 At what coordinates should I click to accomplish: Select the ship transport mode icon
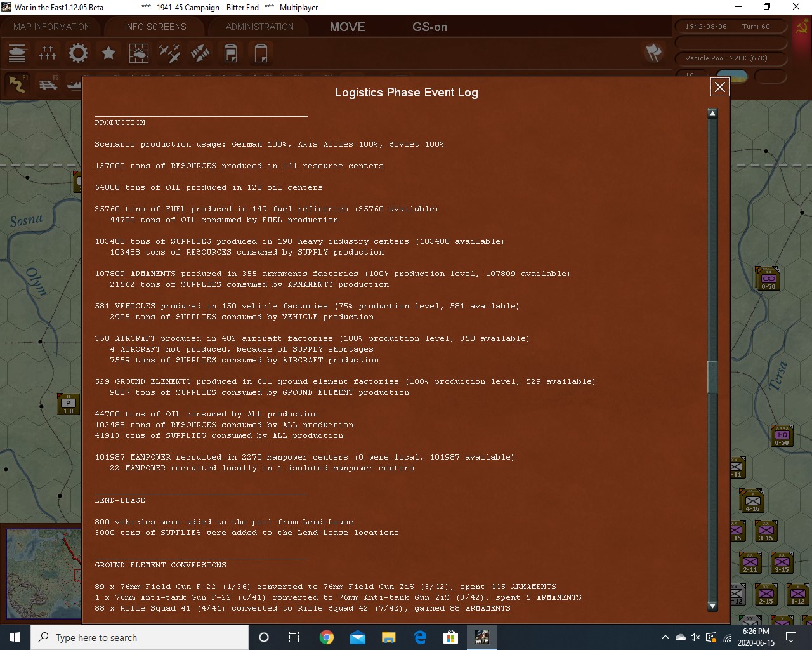(x=75, y=84)
